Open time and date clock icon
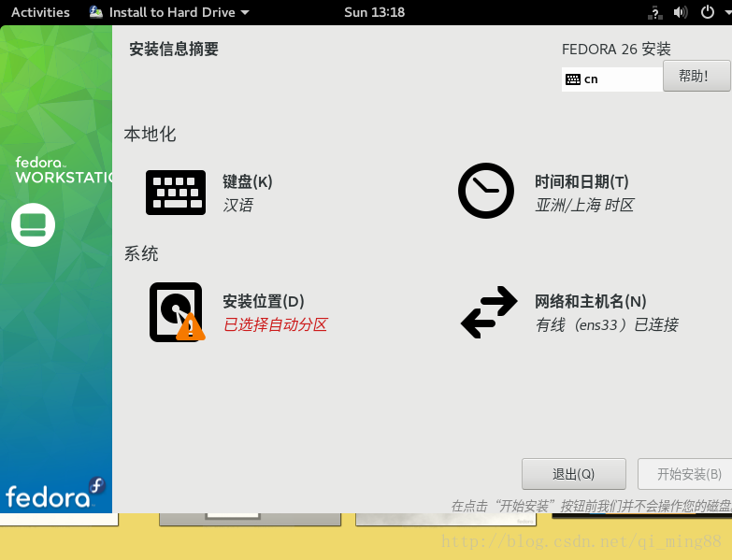Viewport: 732px width, 560px height. click(x=486, y=191)
